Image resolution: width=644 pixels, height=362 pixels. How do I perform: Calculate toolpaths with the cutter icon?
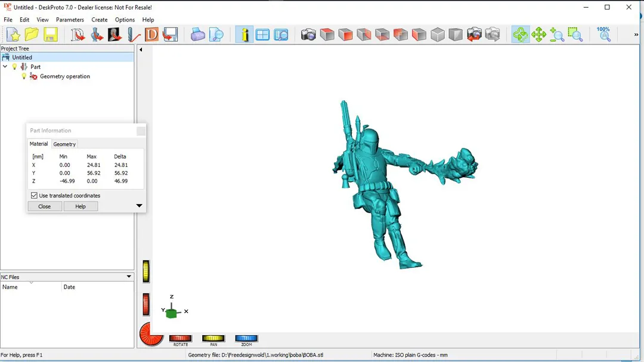tap(134, 35)
